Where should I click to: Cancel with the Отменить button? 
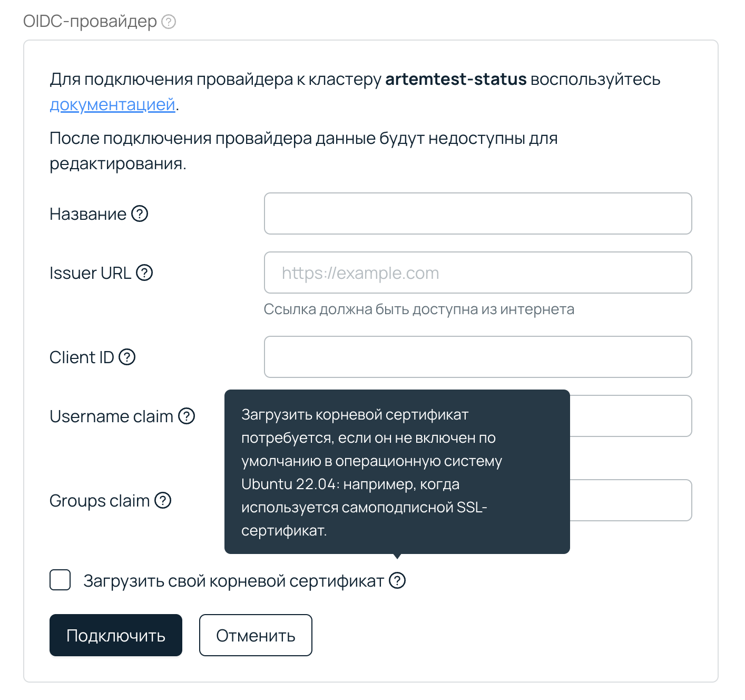pos(256,635)
